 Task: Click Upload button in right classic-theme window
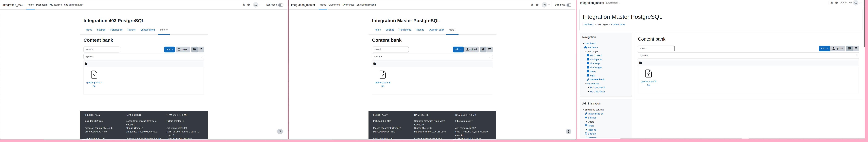coord(838,49)
